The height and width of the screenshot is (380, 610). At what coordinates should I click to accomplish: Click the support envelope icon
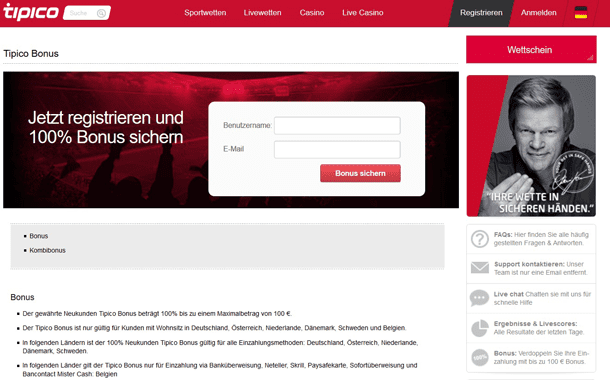(480, 268)
